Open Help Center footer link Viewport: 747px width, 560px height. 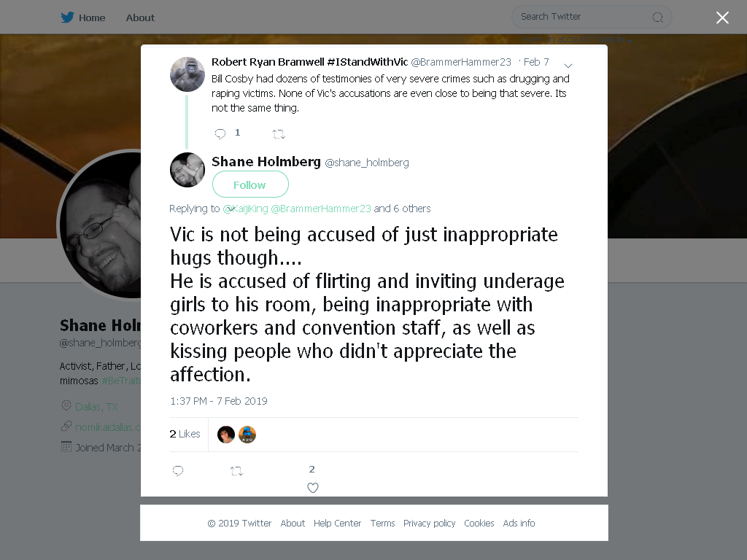(337, 523)
